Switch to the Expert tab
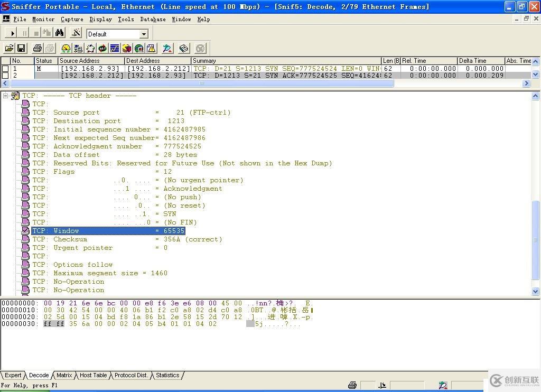Viewport: 541px width, 392px height. coord(13,375)
